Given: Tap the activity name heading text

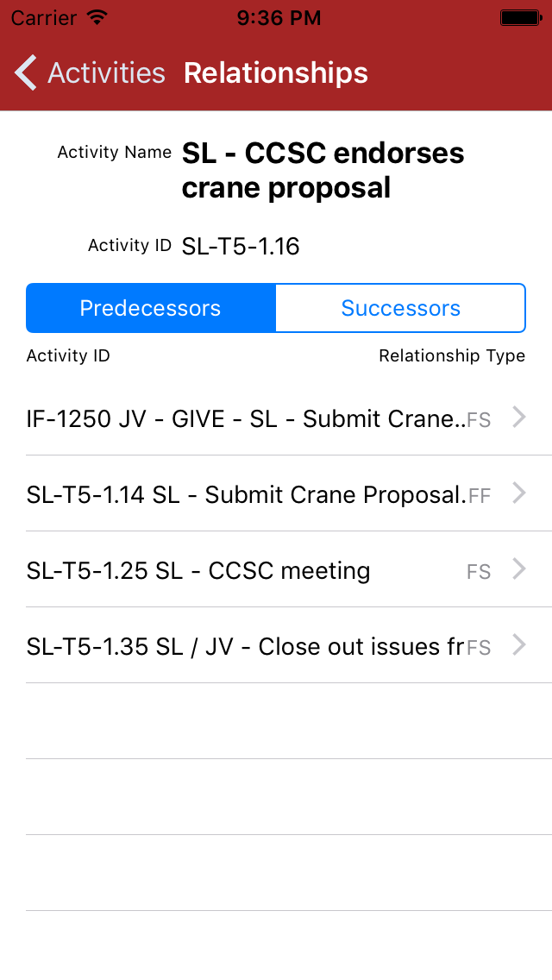Looking at the screenshot, I should tap(323, 170).
